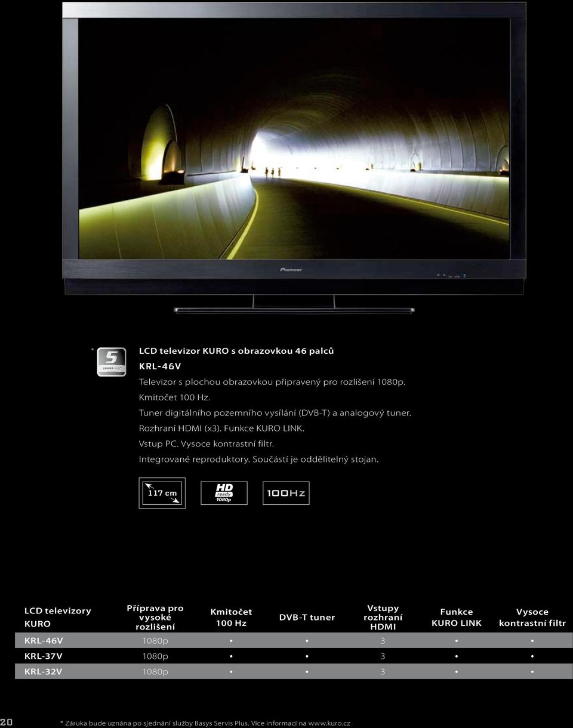The width and height of the screenshot is (573, 728).
Task: Click the "Funkce KURO LINK" column header
Action: pos(457,618)
